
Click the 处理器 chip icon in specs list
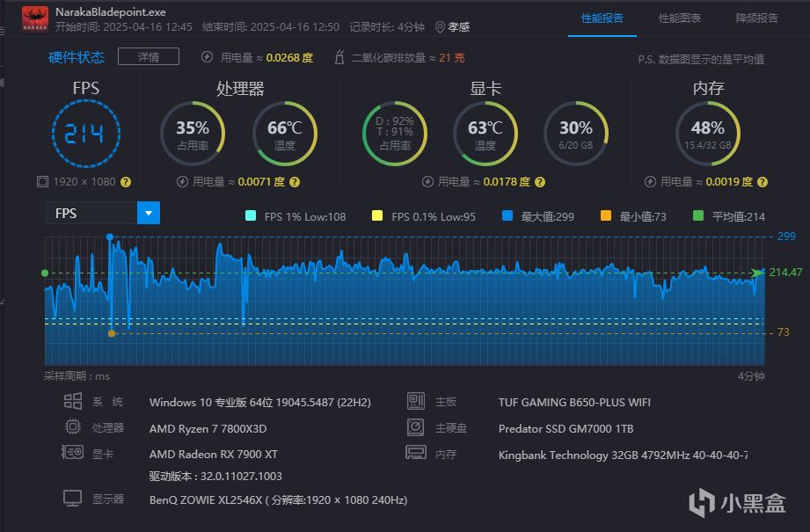pos(73,427)
